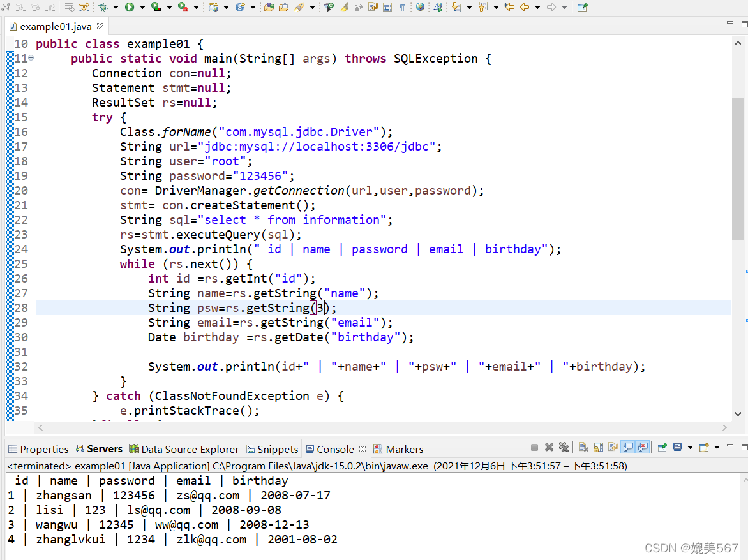748x560 pixels.
Task: Clear the Console output
Action: (x=581, y=448)
